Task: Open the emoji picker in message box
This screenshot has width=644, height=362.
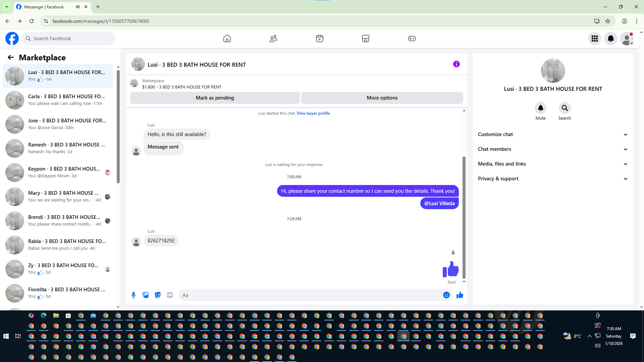Action: (x=446, y=295)
